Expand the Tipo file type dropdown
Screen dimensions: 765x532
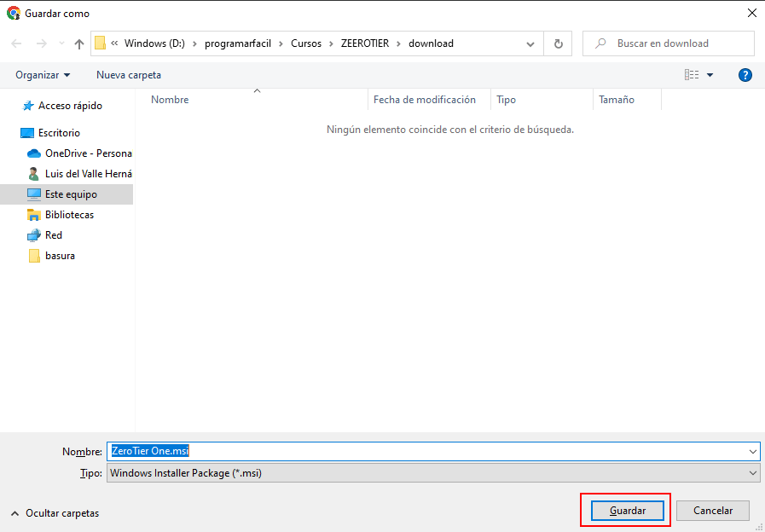tap(752, 472)
